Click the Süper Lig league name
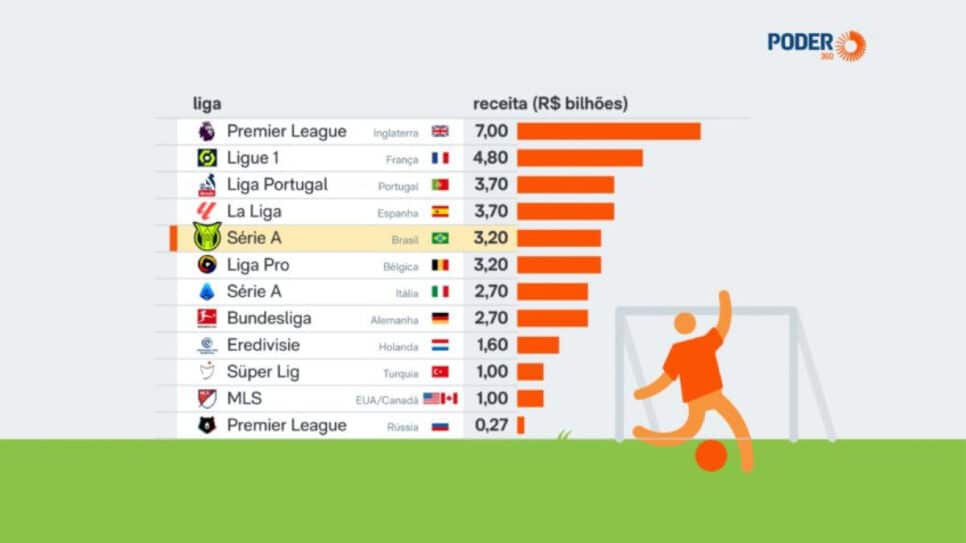The height and width of the screenshot is (543, 966). click(262, 372)
